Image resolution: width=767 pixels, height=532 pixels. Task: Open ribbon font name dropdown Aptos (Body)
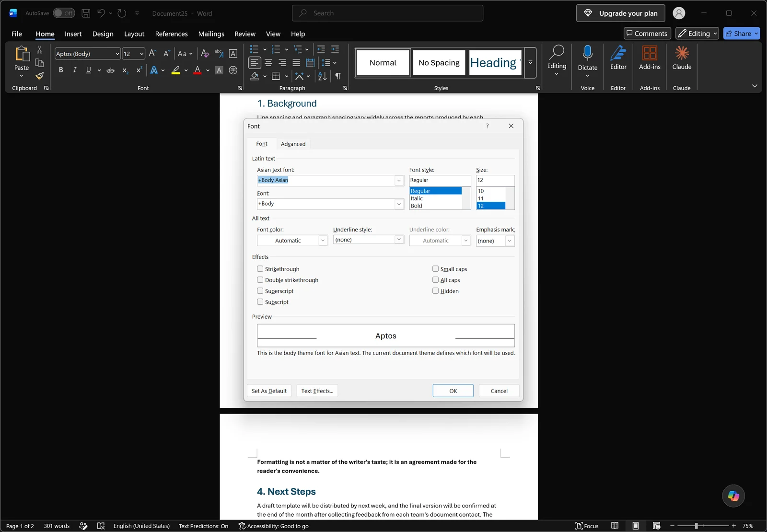click(x=117, y=54)
